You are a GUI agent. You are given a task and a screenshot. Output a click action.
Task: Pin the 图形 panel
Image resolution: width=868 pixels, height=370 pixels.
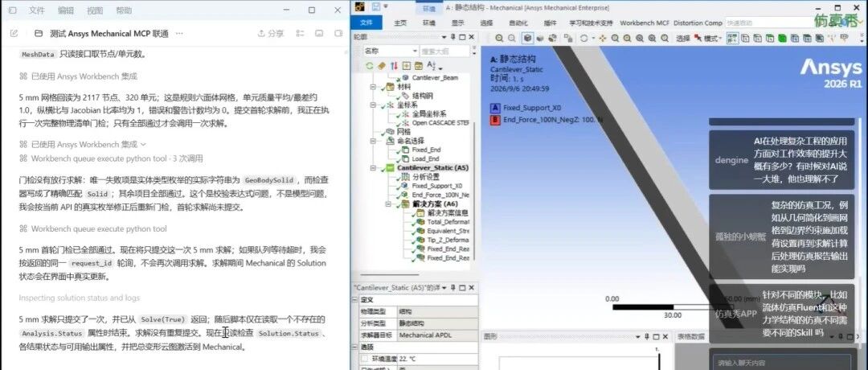pyautogui.click(x=645, y=336)
